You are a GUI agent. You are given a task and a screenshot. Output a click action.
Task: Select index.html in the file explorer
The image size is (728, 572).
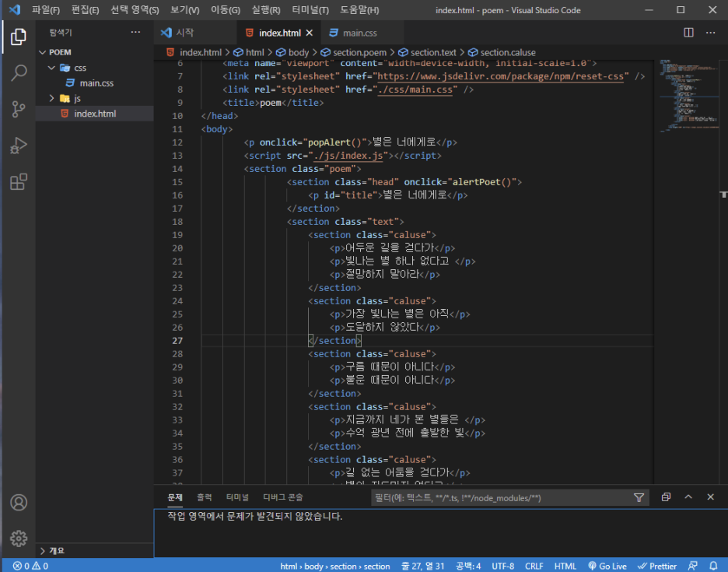coord(95,114)
